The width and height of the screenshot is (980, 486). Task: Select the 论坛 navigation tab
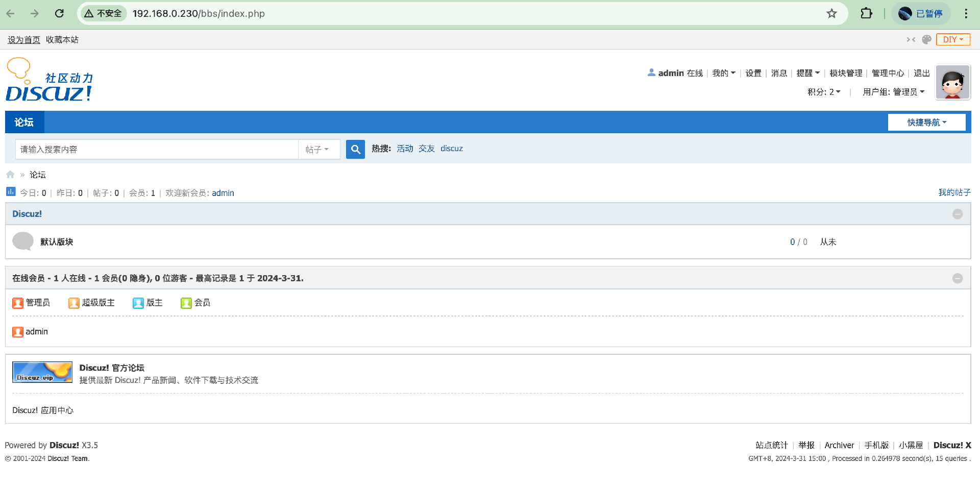tap(24, 123)
